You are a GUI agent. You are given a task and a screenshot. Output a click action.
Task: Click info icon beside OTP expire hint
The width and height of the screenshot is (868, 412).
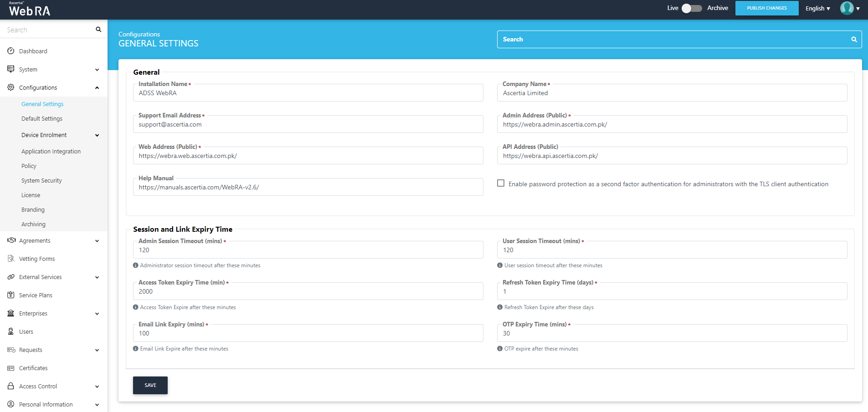point(500,349)
